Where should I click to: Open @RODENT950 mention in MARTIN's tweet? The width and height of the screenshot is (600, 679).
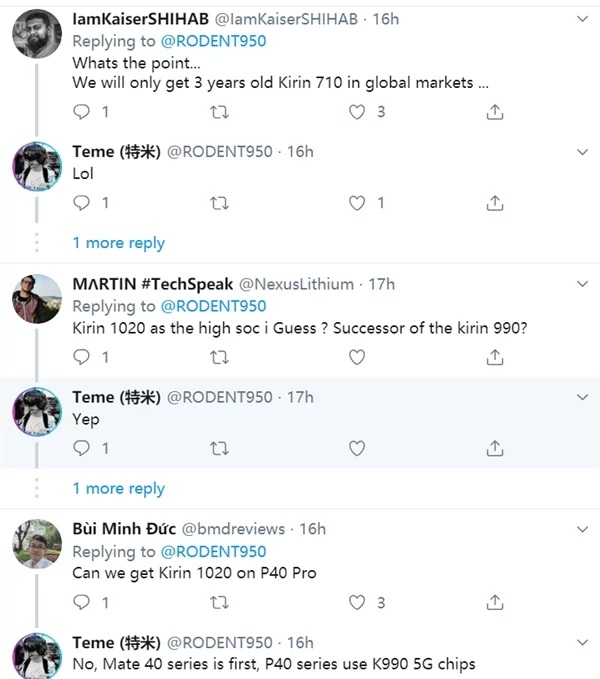[213, 306]
